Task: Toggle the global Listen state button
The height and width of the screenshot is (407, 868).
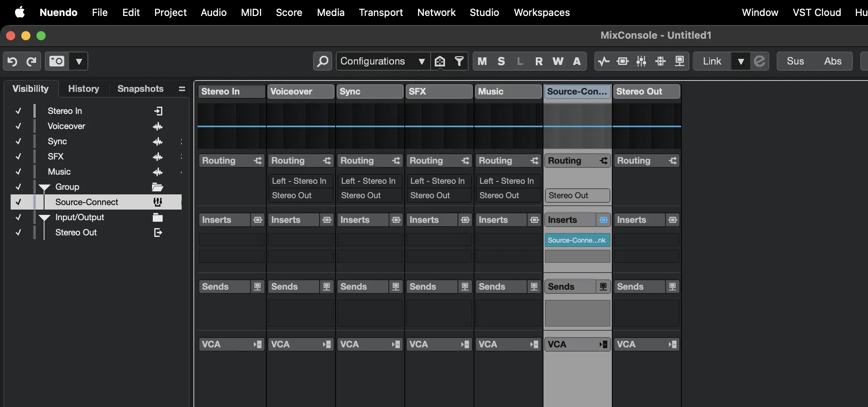Action: (520, 61)
